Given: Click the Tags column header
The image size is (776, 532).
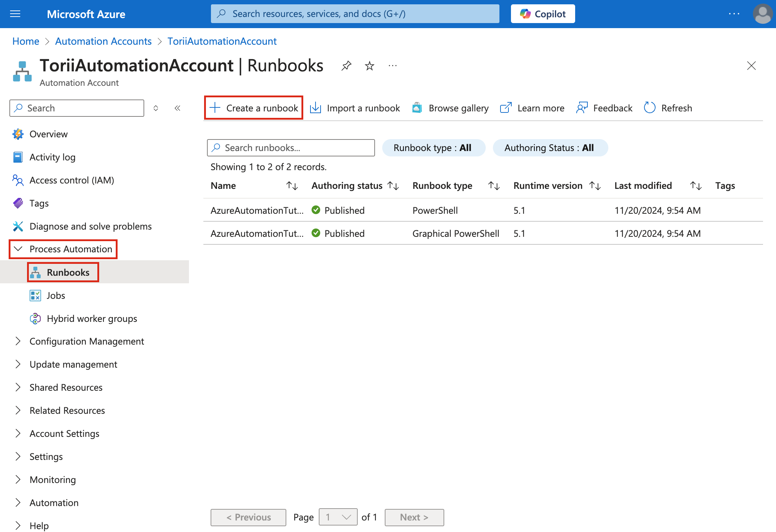Looking at the screenshot, I should (725, 186).
